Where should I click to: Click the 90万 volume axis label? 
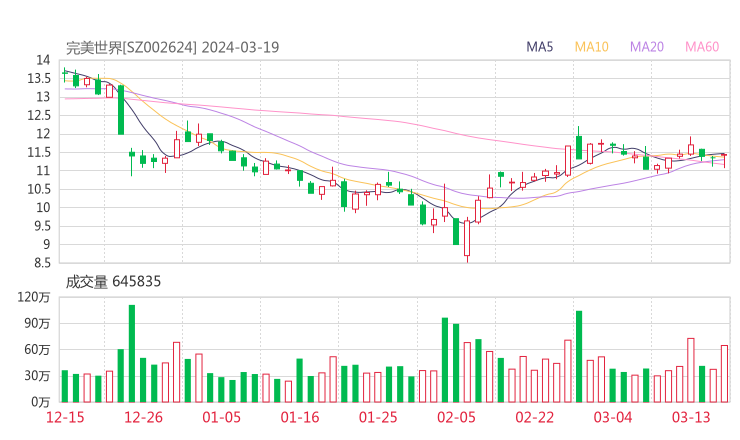37,323
